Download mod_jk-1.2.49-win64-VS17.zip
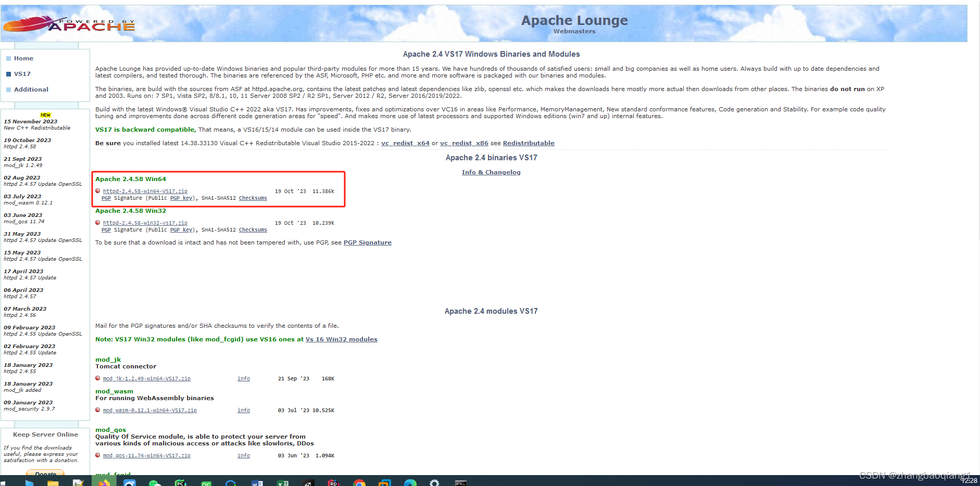 pyautogui.click(x=147, y=379)
